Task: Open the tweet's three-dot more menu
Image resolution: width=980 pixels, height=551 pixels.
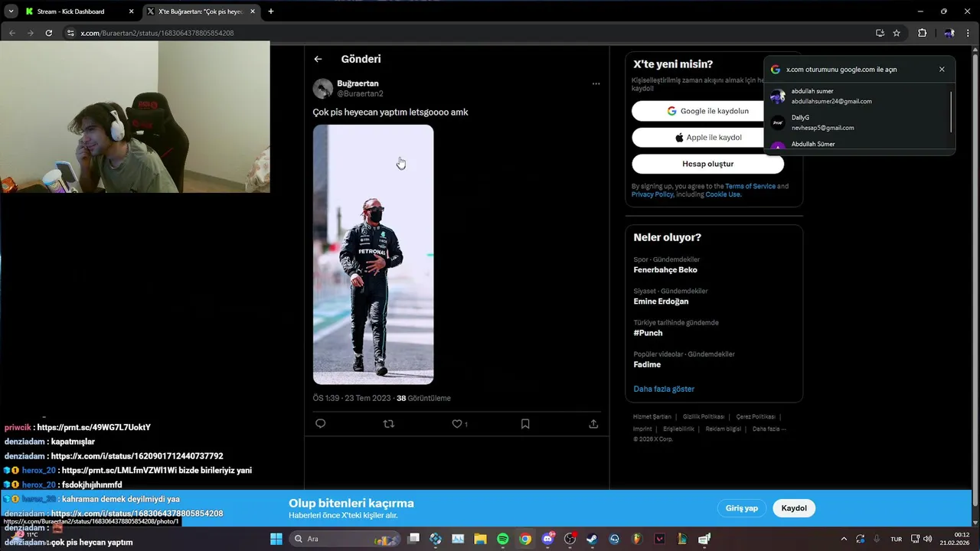Action: click(x=596, y=83)
